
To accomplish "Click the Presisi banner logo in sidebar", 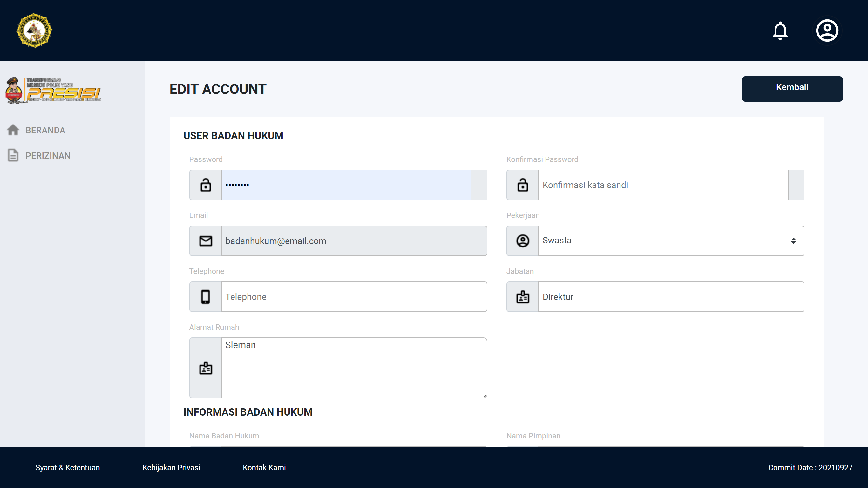I will click(53, 90).
